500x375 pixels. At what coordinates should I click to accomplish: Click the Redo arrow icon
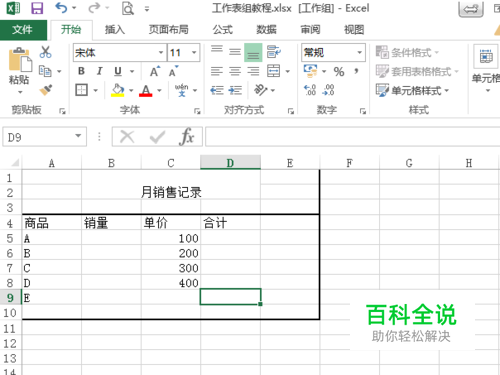click(x=94, y=8)
